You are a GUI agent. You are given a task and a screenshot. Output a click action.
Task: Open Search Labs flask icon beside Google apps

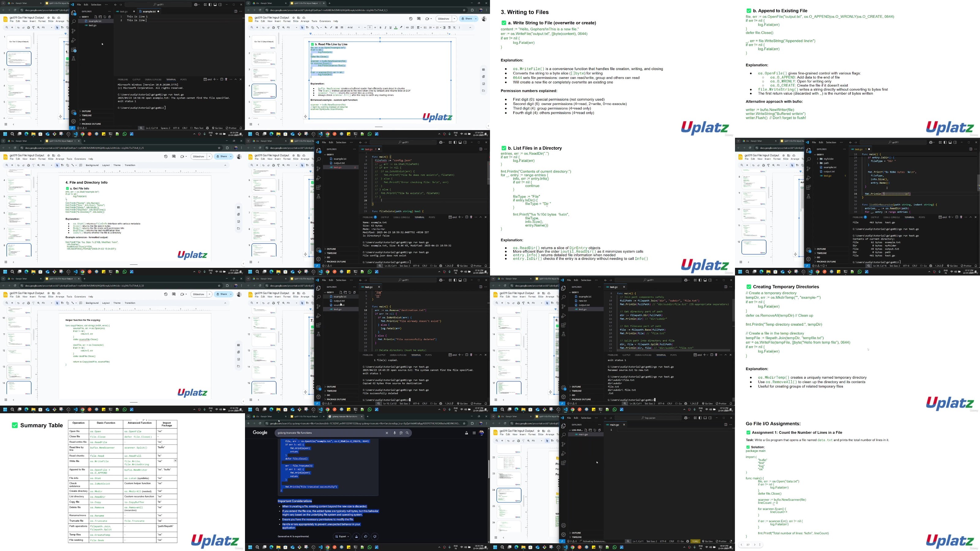[x=466, y=433]
